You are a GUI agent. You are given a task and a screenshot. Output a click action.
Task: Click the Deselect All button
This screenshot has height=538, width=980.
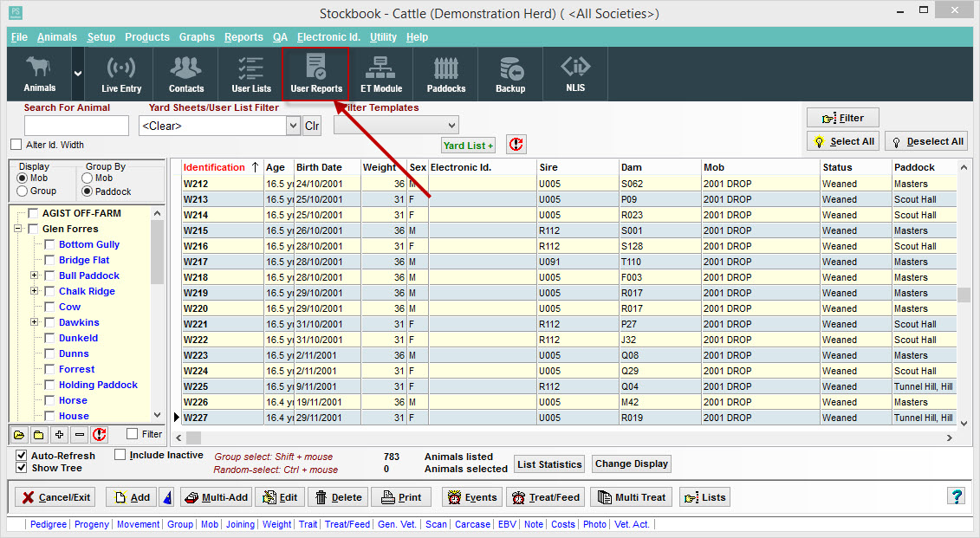coord(927,141)
